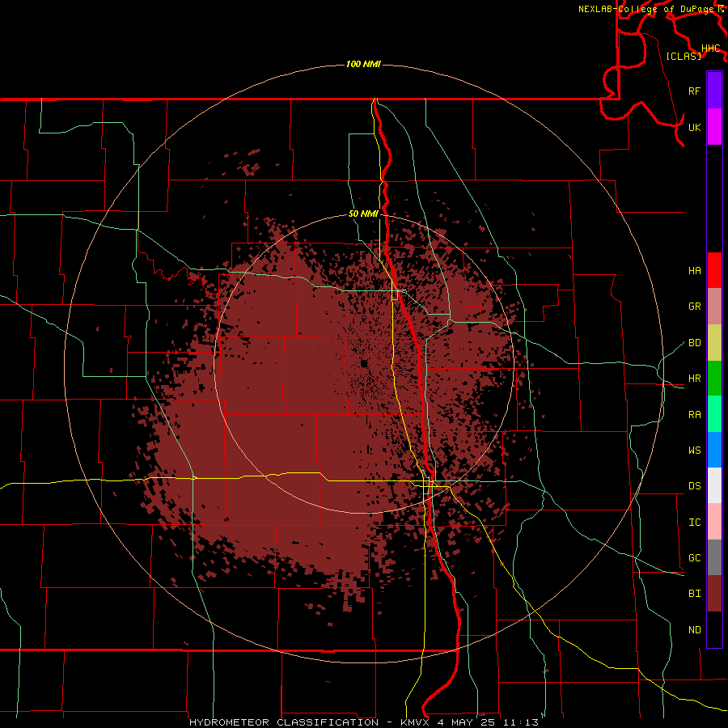Select the pinkish GR legend swatch
Image resolution: width=728 pixels, height=728 pixels.
pos(714,307)
